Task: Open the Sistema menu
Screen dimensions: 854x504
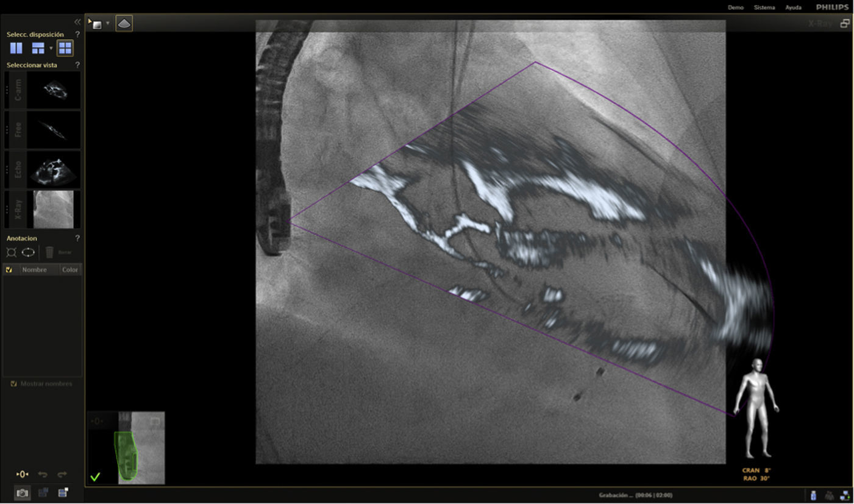Action: (764, 7)
